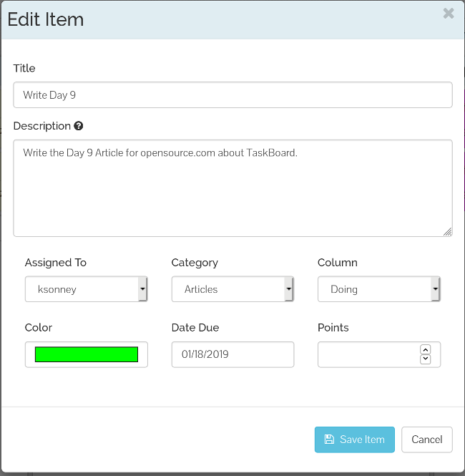Click the Color label text
465x476 pixels.
pyautogui.click(x=39, y=328)
